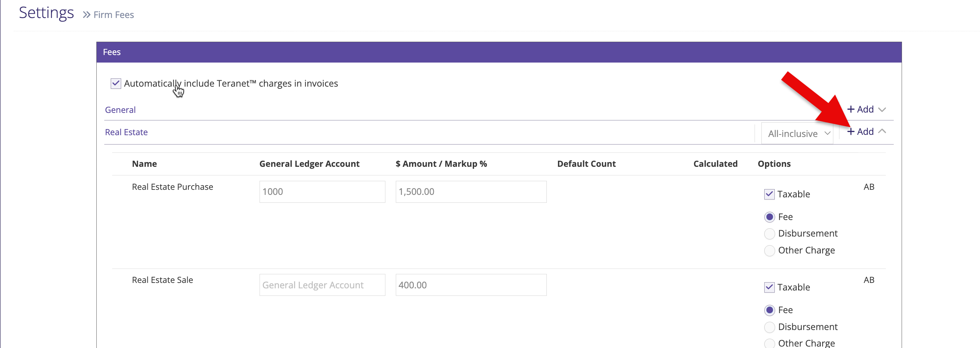980x348 pixels.
Task: Add a new Real Estate fee
Action: click(x=860, y=132)
